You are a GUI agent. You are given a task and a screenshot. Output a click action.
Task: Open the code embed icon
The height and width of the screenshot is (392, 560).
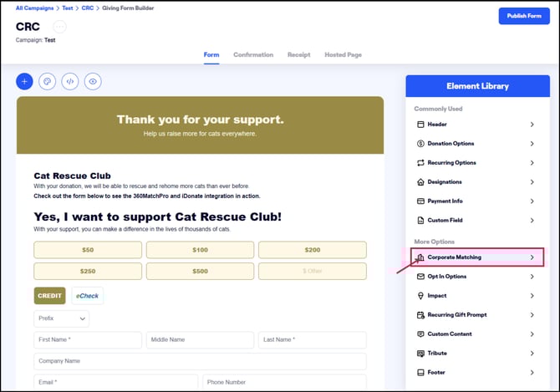[x=70, y=82]
